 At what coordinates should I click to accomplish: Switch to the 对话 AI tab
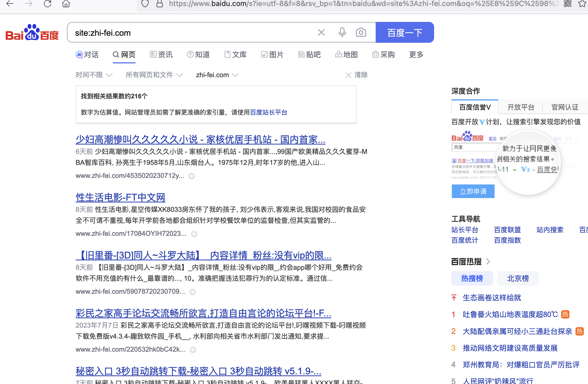[x=87, y=55]
